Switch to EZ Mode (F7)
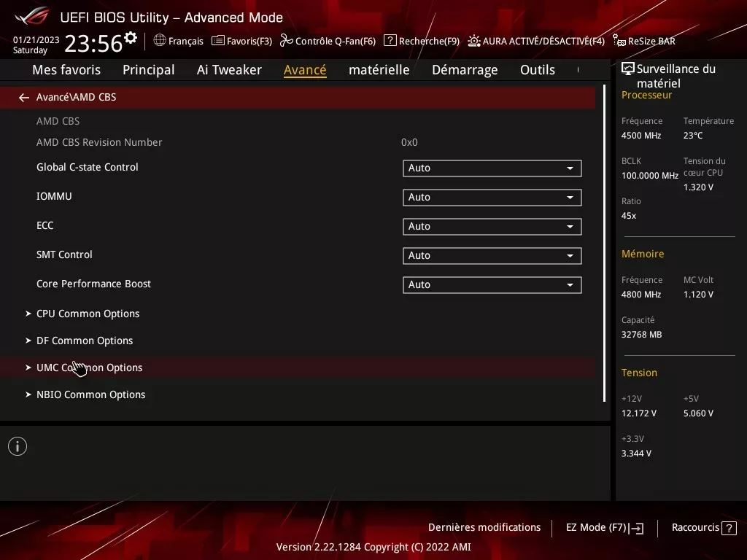The width and height of the screenshot is (747, 560). point(604,527)
